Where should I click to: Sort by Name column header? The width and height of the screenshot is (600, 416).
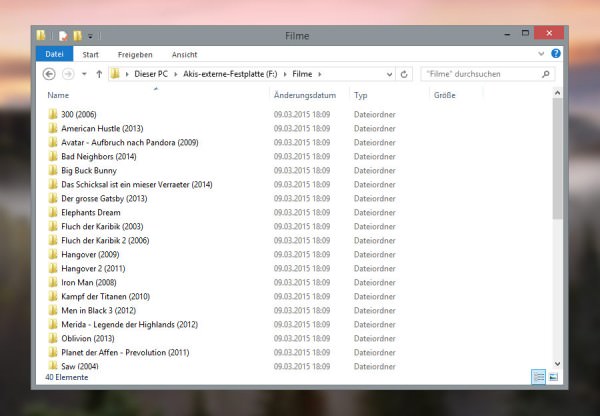click(x=58, y=95)
